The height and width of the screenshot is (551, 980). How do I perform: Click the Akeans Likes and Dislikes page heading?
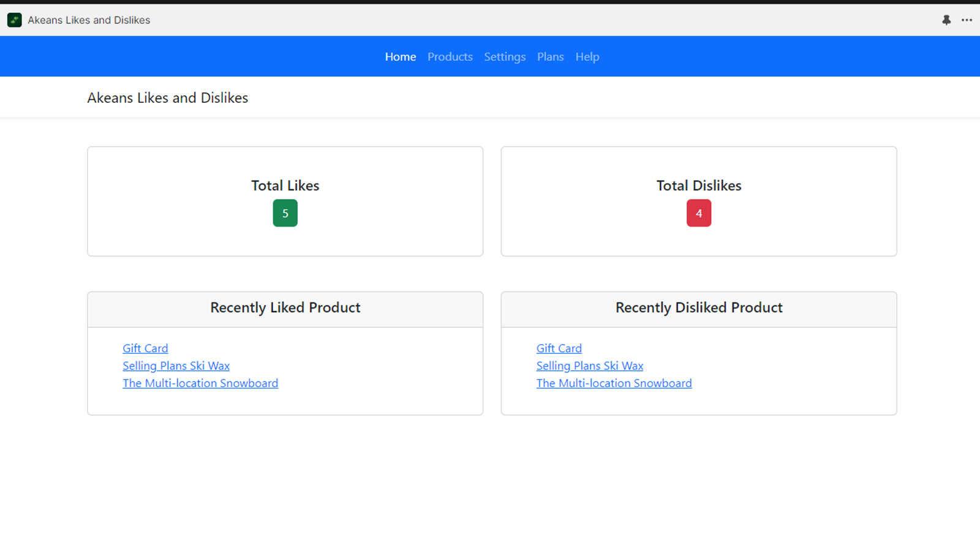[x=167, y=98]
